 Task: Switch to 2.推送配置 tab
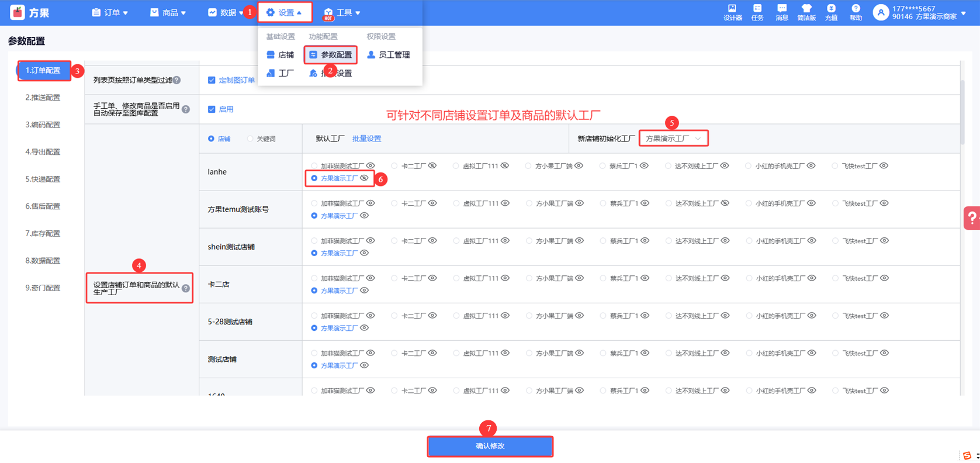pyautogui.click(x=43, y=98)
